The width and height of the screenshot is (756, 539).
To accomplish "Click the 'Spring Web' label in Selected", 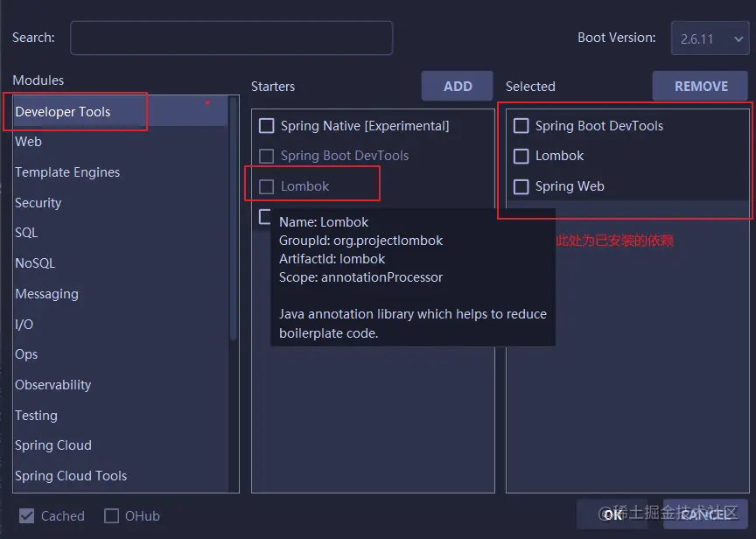I will (x=570, y=186).
